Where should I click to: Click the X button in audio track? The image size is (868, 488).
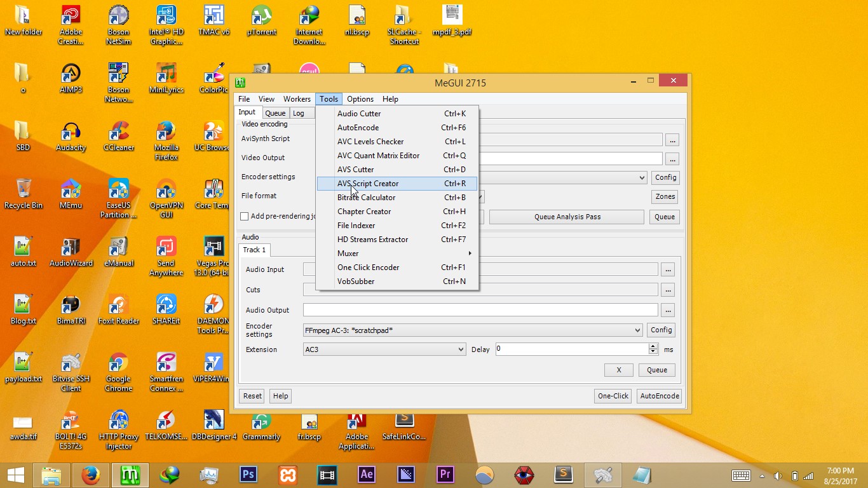[619, 370]
